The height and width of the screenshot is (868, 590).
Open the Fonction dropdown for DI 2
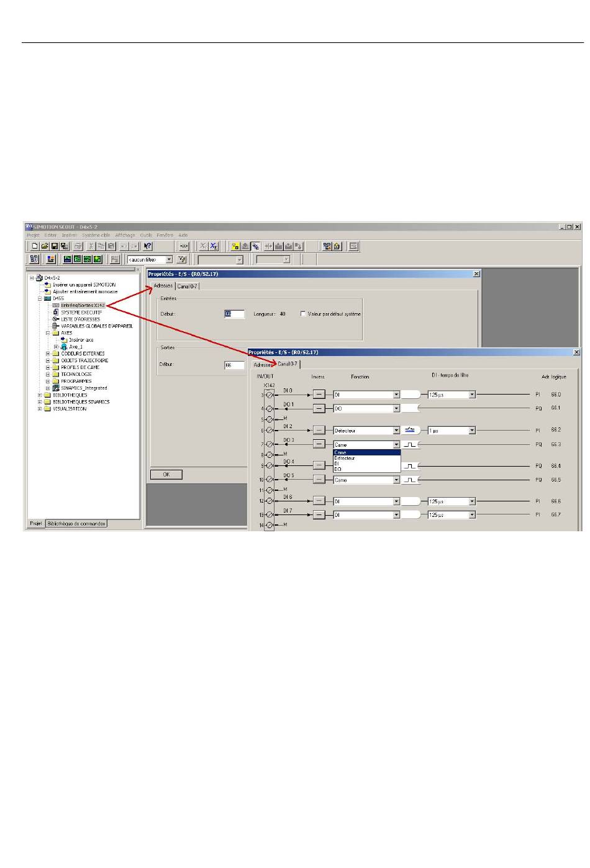point(396,430)
